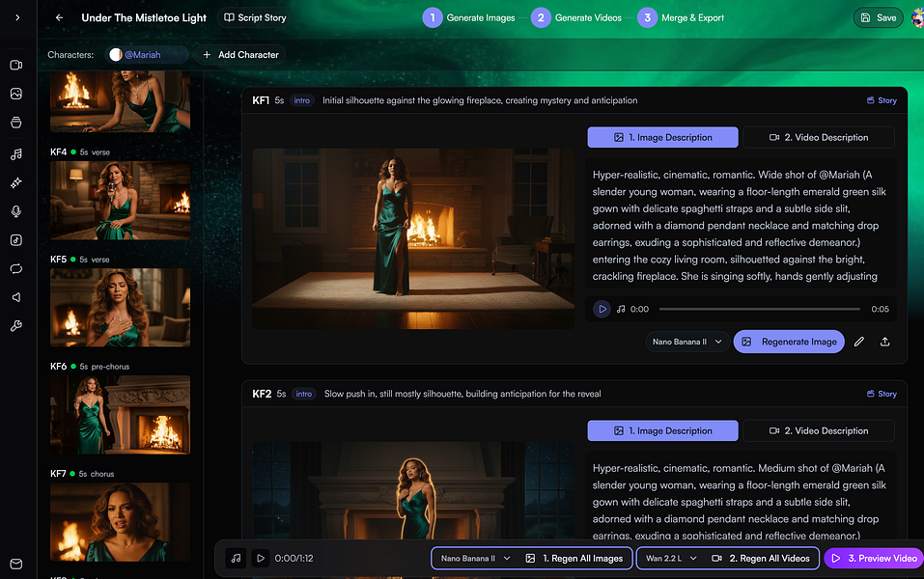Viewport: 924px width, 579px height.
Task: Click the KF2 image description text box
Action: pos(741,495)
